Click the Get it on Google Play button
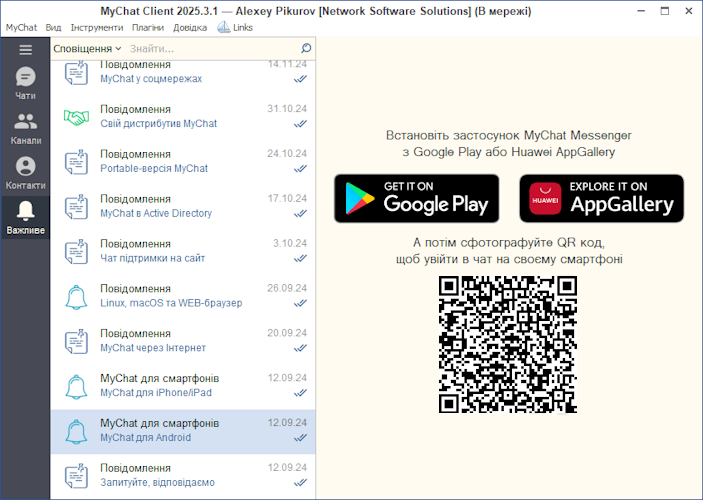Viewport: 703px width, 500px height. point(417,198)
